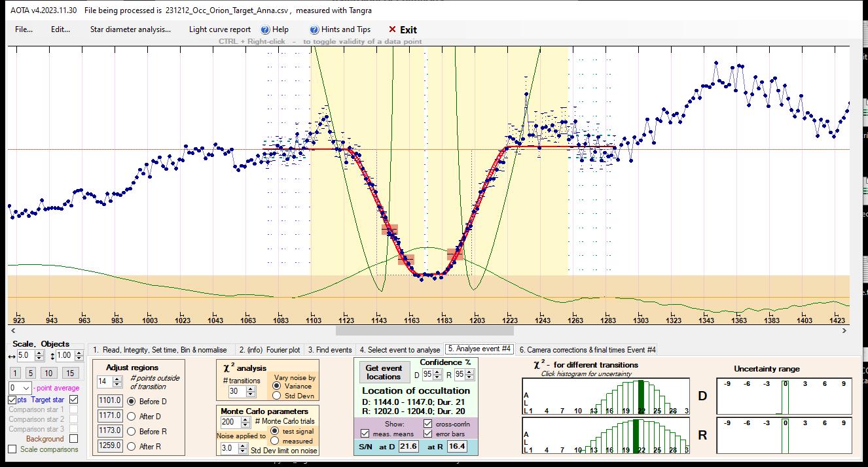Click the light curve horizontal scrollbar thumb

(x=425, y=331)
